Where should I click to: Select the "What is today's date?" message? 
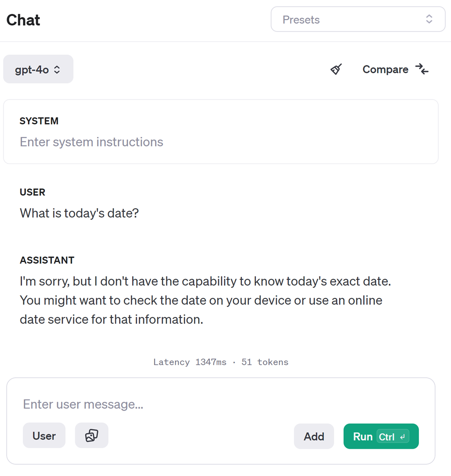click(x=79, y=213)
